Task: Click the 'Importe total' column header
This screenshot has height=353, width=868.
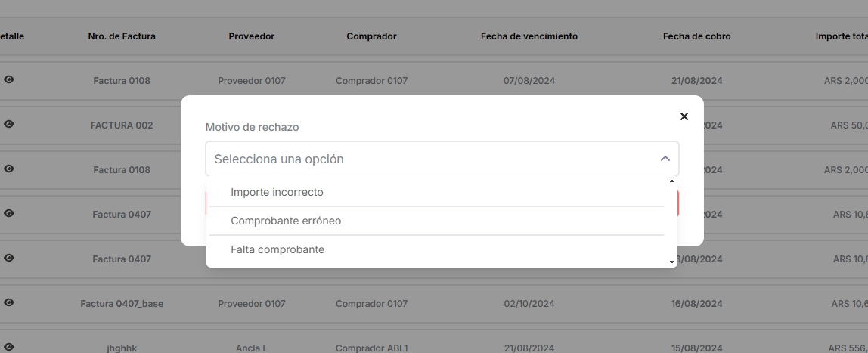Action: (841, 36)
